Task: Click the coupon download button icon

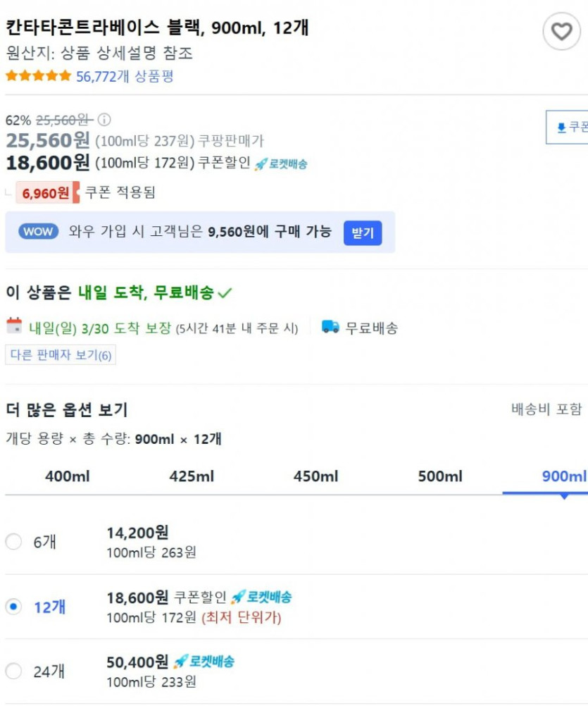Action: (561, 128)
